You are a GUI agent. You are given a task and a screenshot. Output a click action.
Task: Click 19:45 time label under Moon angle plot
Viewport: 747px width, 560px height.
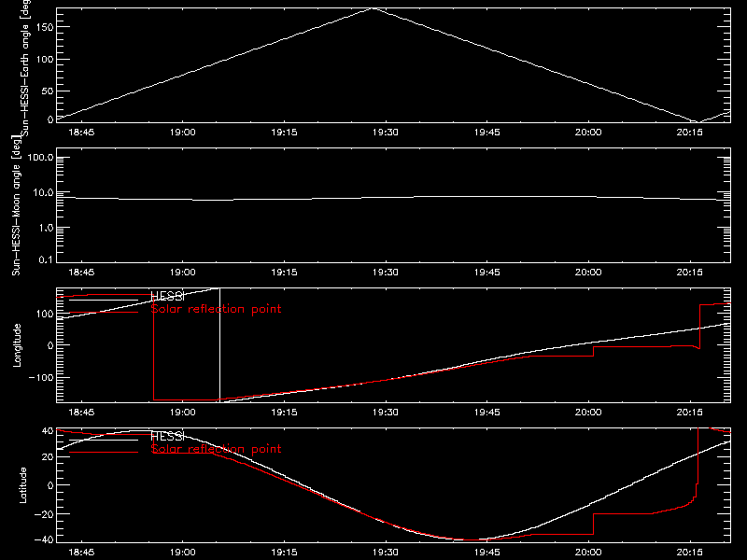point(486,273)
